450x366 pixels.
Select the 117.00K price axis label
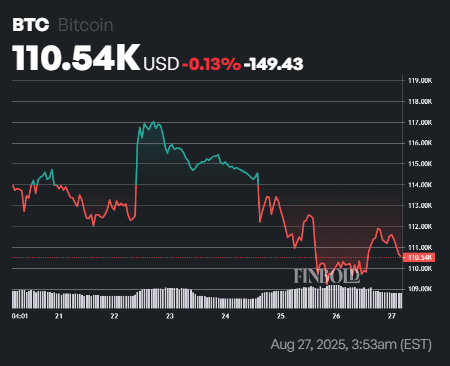420,123
